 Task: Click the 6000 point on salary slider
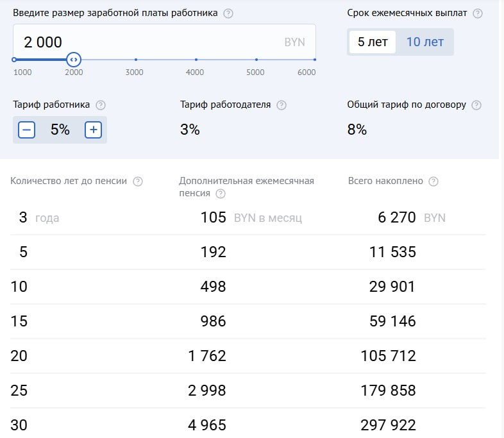314,60
